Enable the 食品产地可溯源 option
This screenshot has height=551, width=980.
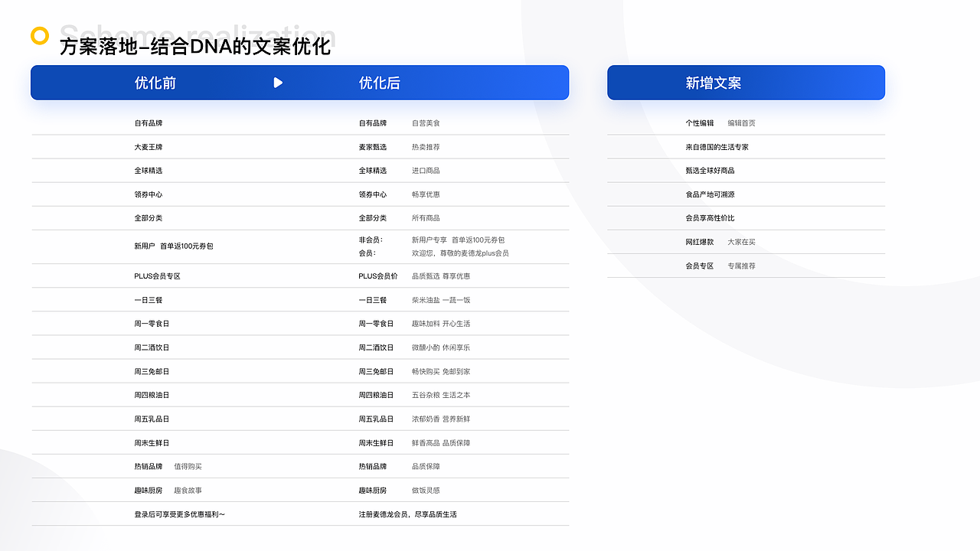tap(710, 194)
